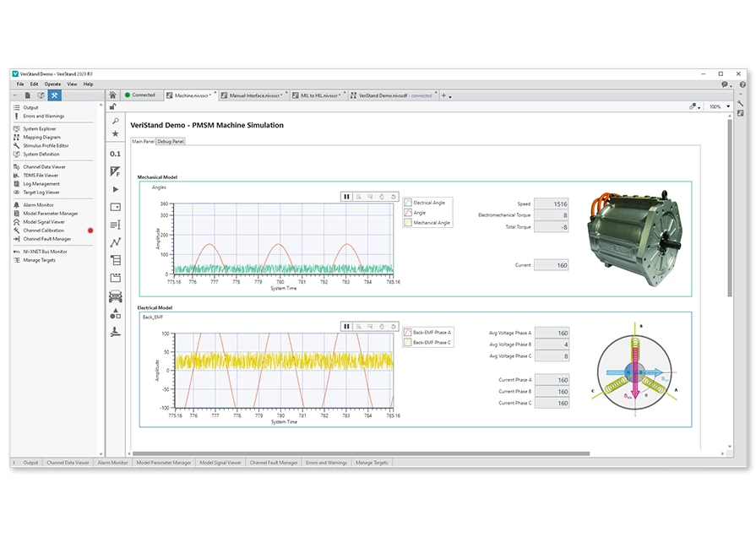Toggle the Back-EMF Phase A legend plot
Screen dimensions: 756x537
click(409, 333)
